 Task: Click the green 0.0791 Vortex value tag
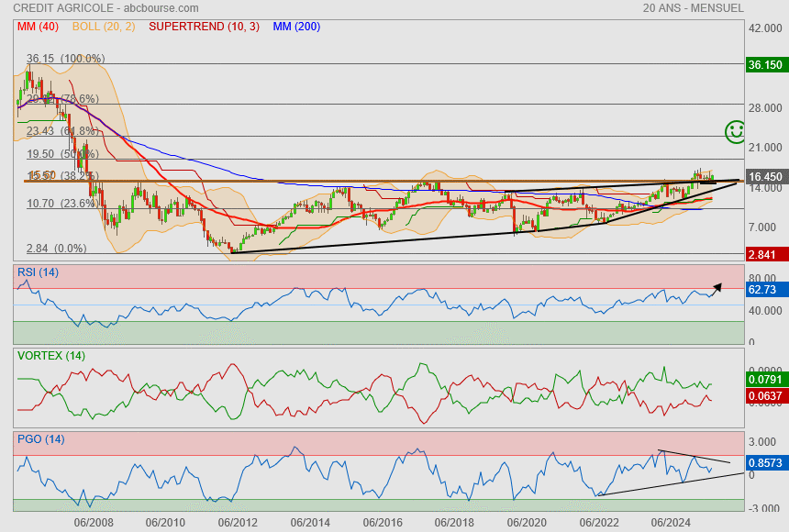(765, 378)
